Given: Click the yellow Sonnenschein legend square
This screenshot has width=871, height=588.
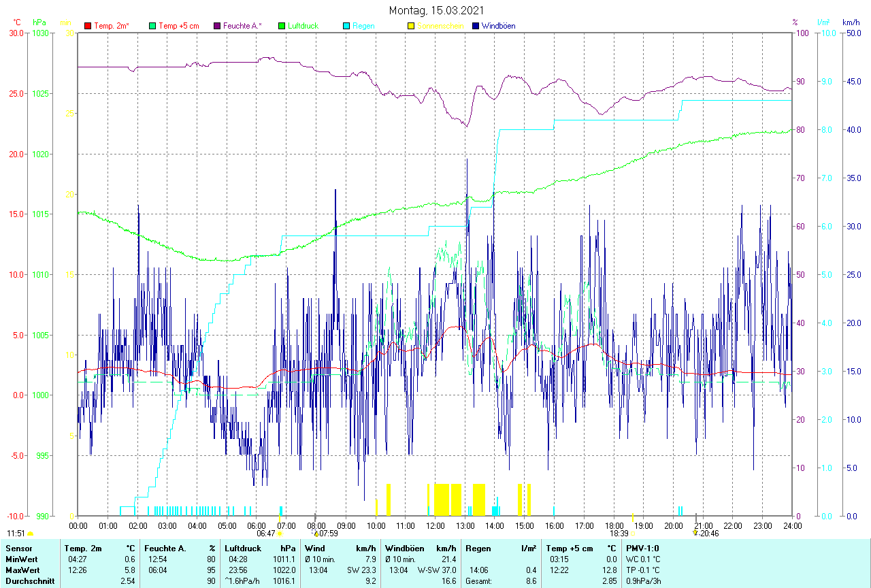Looking at the screenshot, I should click(411, 26).
